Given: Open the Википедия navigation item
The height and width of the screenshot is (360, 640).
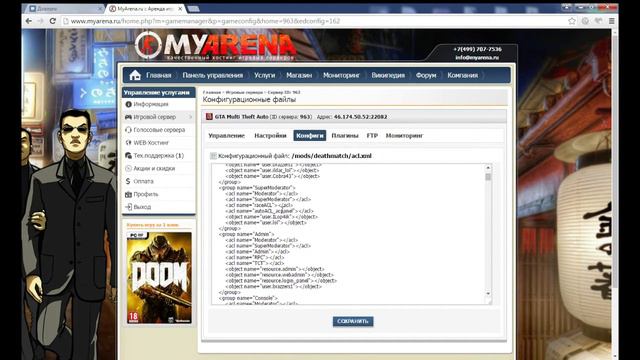Looking at the screenshot, I should pos(388,75).
